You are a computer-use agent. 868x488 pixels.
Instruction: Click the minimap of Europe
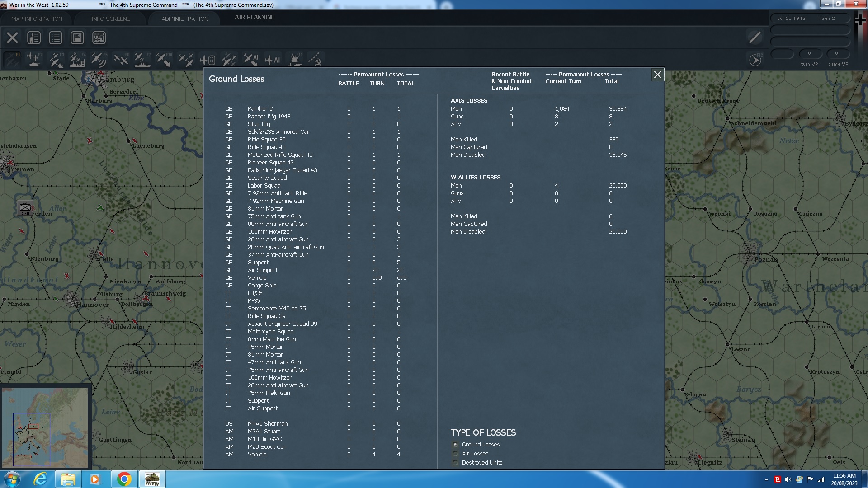click(x=45, y=427)
